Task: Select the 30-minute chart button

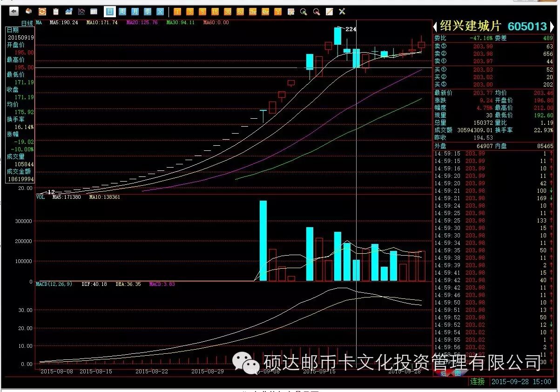Action: coord(228,11)
